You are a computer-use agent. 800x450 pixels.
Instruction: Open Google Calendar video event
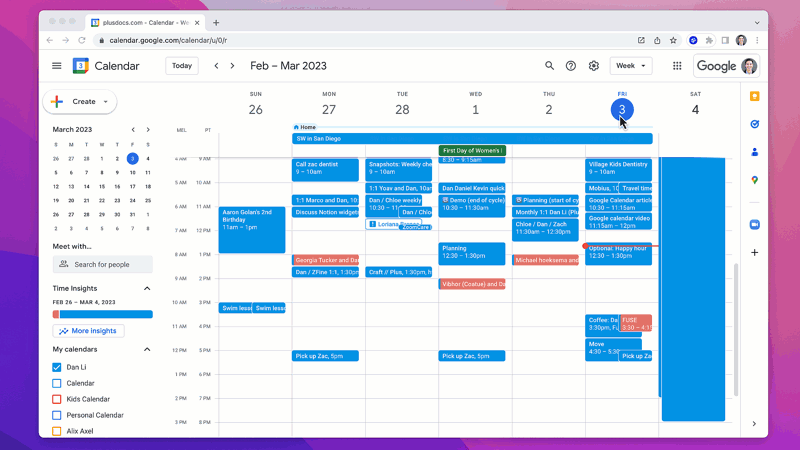618,221
